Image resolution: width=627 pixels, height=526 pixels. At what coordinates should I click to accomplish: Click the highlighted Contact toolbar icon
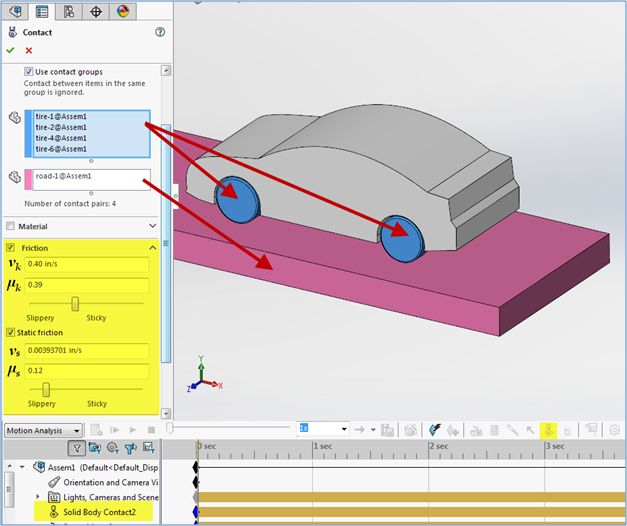pos(548,430)
